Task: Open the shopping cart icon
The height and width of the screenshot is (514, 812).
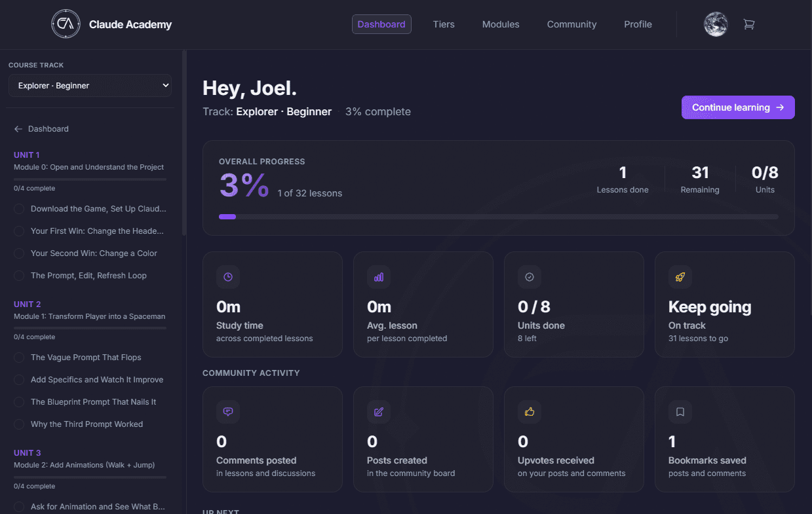Action: pos(749,24)
